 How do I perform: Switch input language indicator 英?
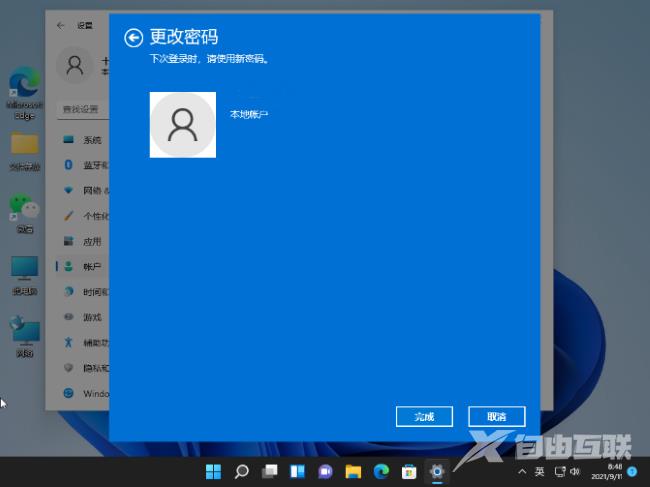tap(539, 472)
